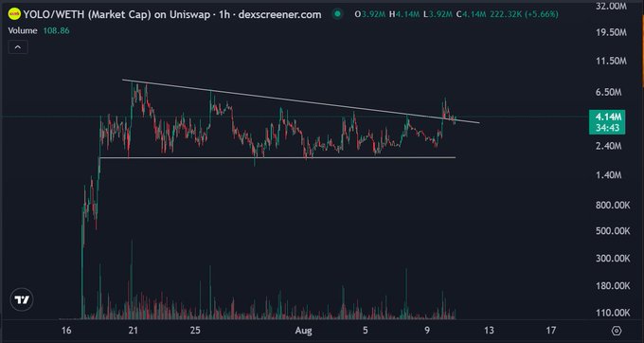644x343 pixels.
Task: Collapse the indicator legend chevron button
Action: (18, 47)
